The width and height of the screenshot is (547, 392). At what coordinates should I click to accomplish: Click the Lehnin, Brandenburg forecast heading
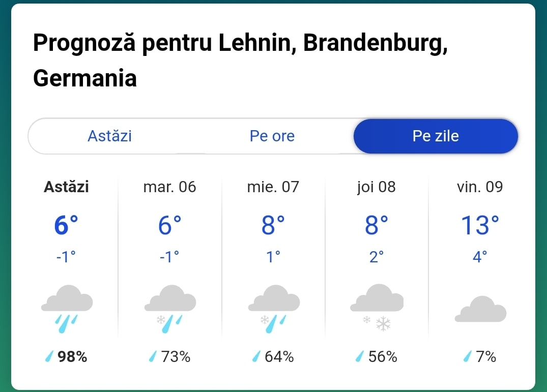click(x=240, y=60)
